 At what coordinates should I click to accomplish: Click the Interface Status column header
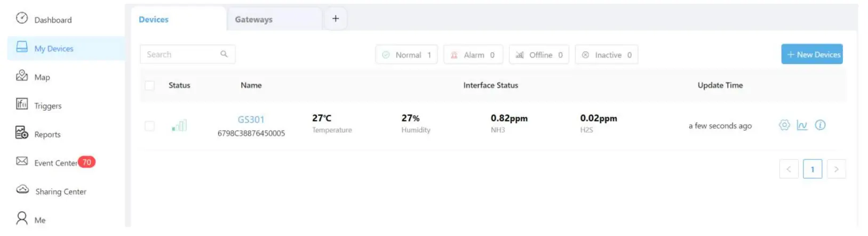pos(491,85)
